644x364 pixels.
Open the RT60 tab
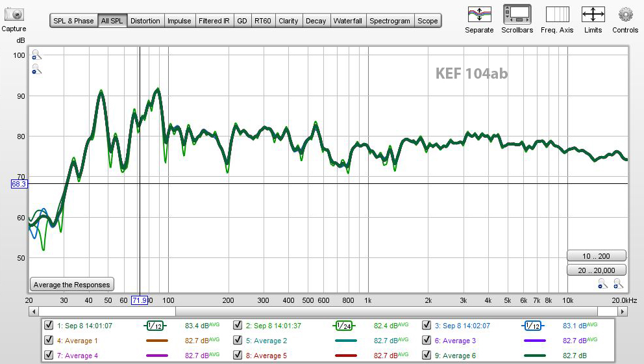point(263,21)
